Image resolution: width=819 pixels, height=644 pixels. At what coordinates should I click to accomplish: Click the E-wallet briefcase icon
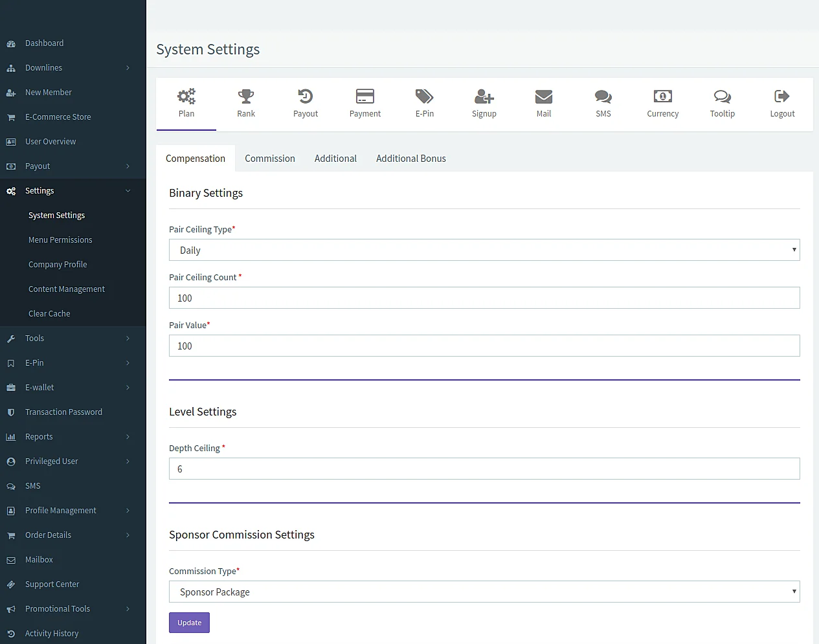point(11,388)
